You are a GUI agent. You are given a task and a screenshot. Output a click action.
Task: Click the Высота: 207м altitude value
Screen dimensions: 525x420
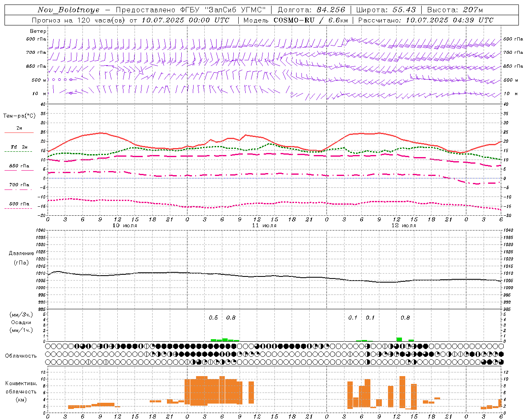(455, 10)
